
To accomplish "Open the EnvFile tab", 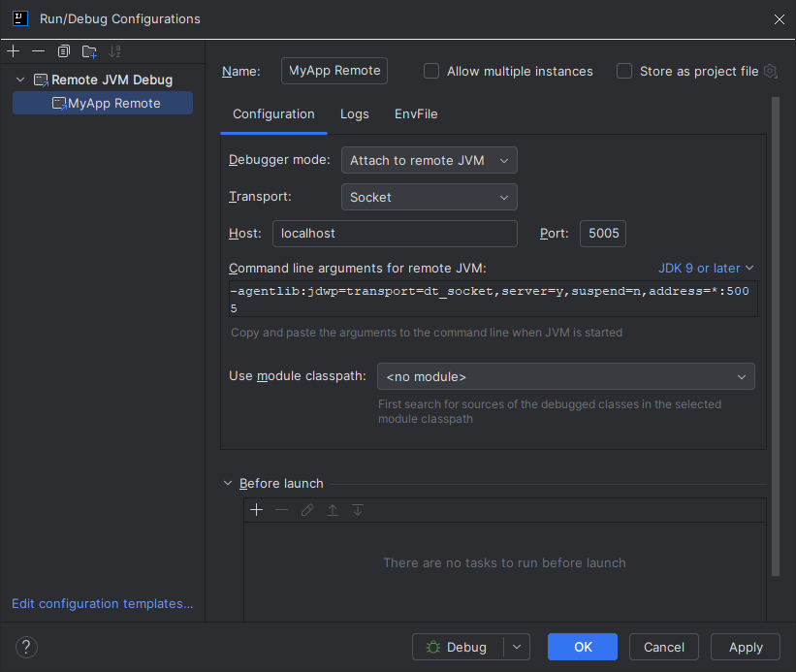I will pos(415,113).
